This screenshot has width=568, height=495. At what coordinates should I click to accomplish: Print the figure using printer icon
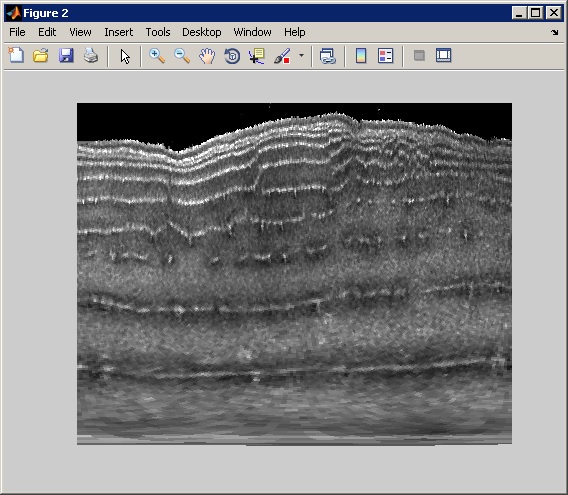(x=91, y=56)
